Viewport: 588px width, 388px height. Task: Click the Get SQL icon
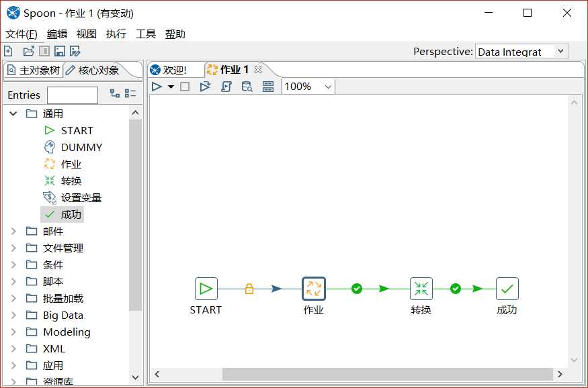pyautogui.click(x=226, y=87)
